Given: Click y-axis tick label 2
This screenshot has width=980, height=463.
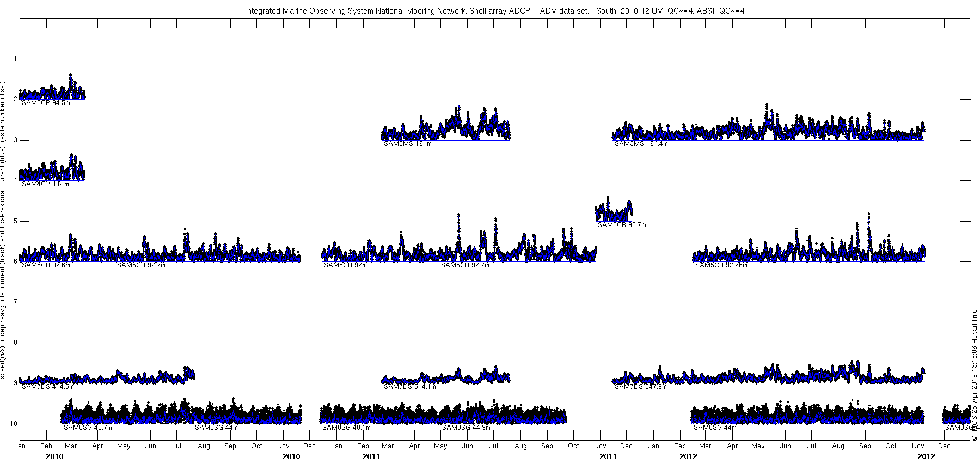Looking at the screenshot, I should click(15, 99).
